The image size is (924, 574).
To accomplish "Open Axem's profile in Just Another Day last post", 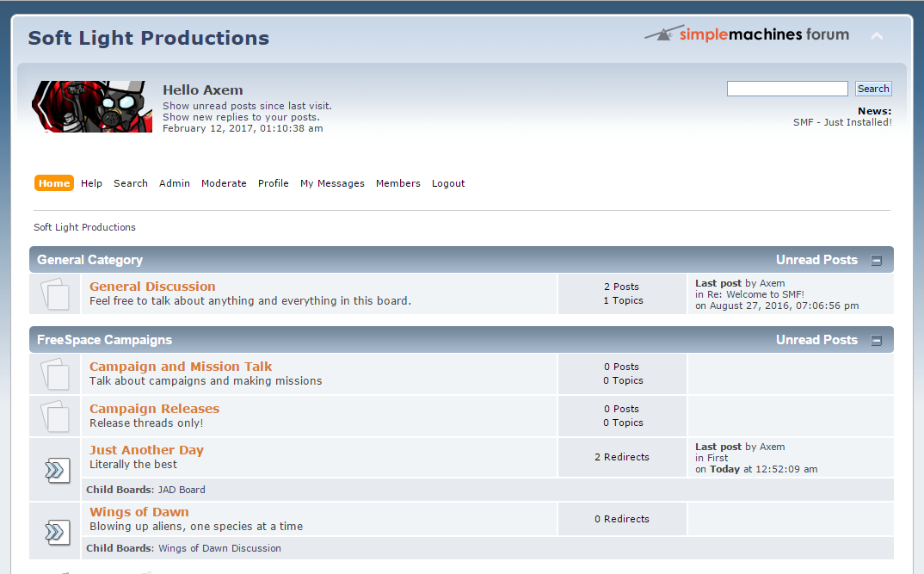I will coord(772,447).
